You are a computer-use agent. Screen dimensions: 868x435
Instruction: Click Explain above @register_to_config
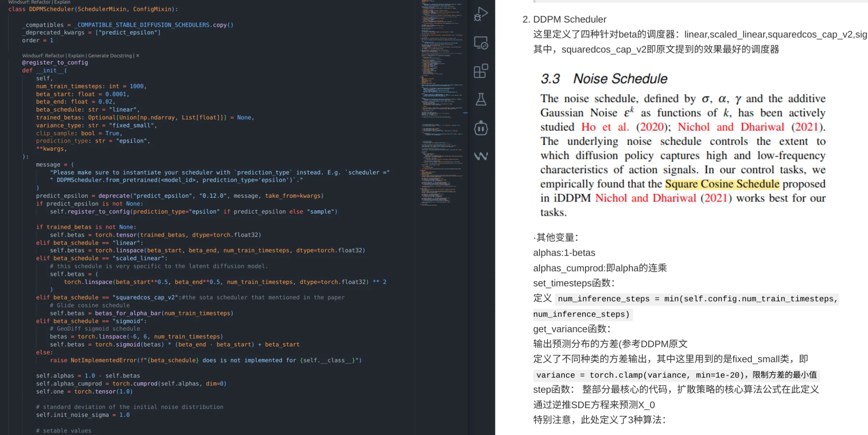pos(76,56)
